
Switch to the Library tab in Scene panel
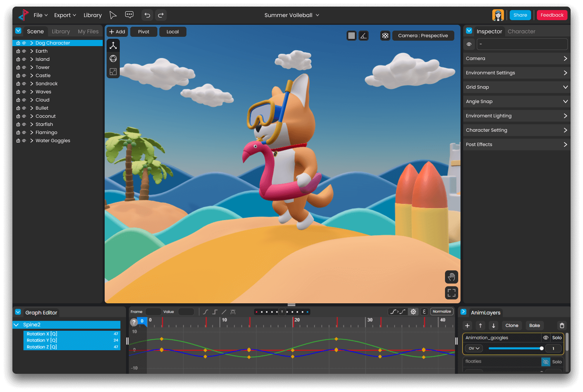tap(61, 31)
